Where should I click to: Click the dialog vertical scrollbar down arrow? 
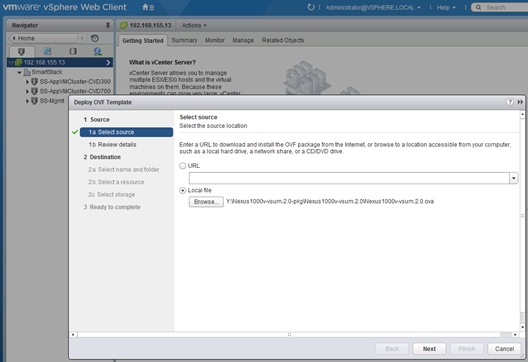pos(522,327)
